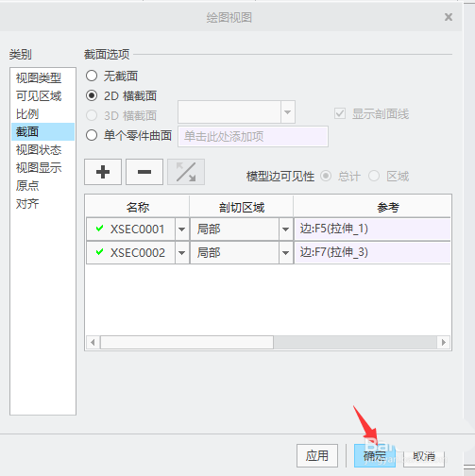Click the table's left scroll arrow

click(x=93, y=342)
